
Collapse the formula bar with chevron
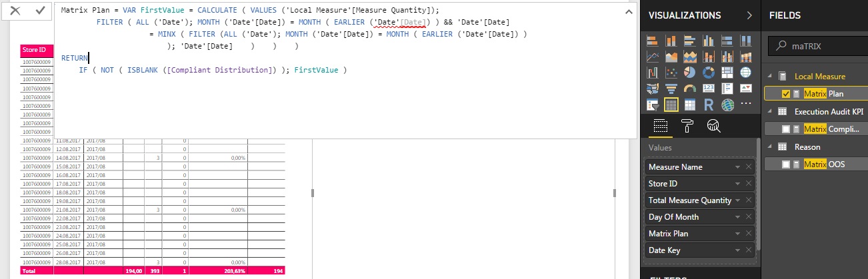(629, 12)
